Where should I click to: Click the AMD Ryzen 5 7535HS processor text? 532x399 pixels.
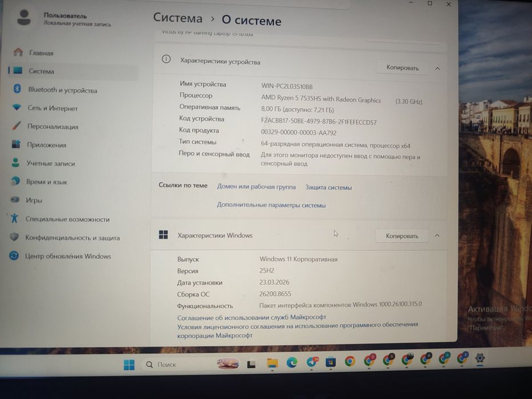point(321,99)
